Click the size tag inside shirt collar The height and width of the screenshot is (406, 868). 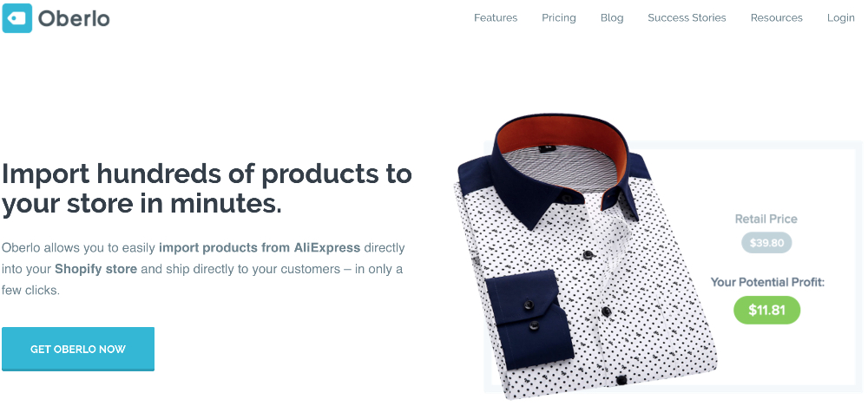pos(548,148)
